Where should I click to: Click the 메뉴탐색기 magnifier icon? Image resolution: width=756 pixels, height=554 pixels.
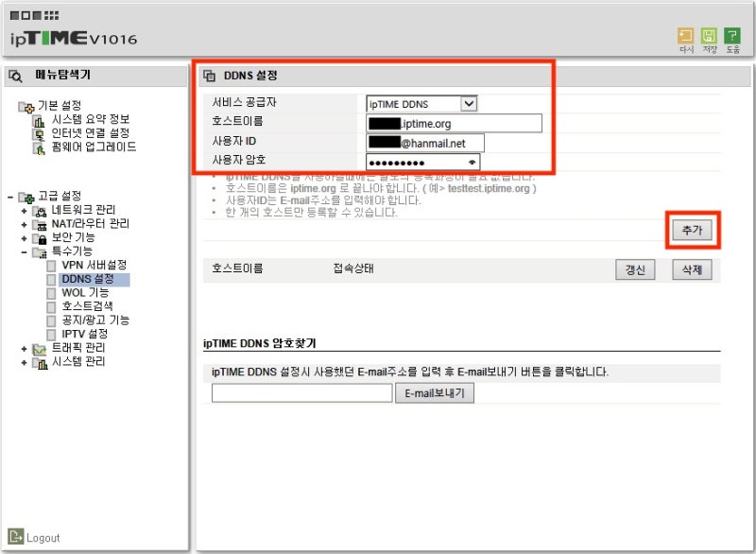click(15, 76)
